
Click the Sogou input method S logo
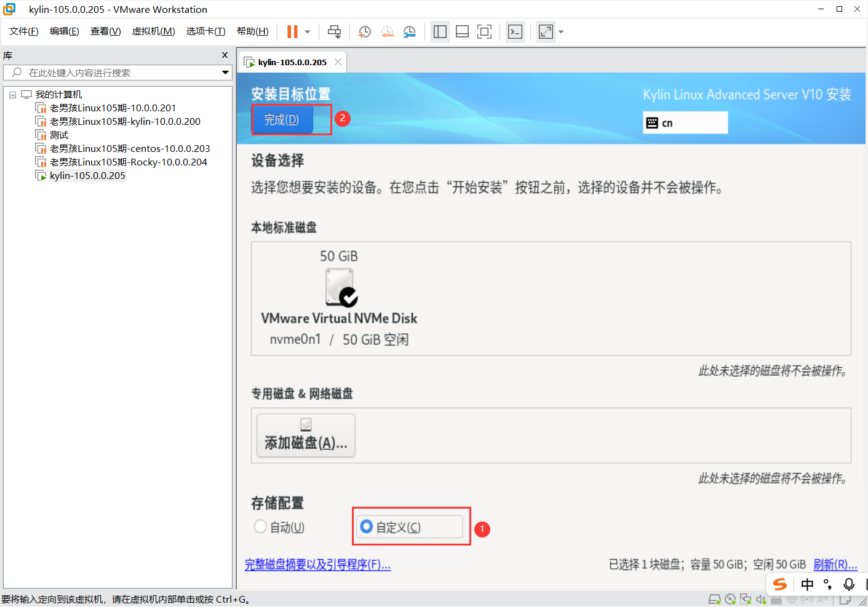(780, 584)
